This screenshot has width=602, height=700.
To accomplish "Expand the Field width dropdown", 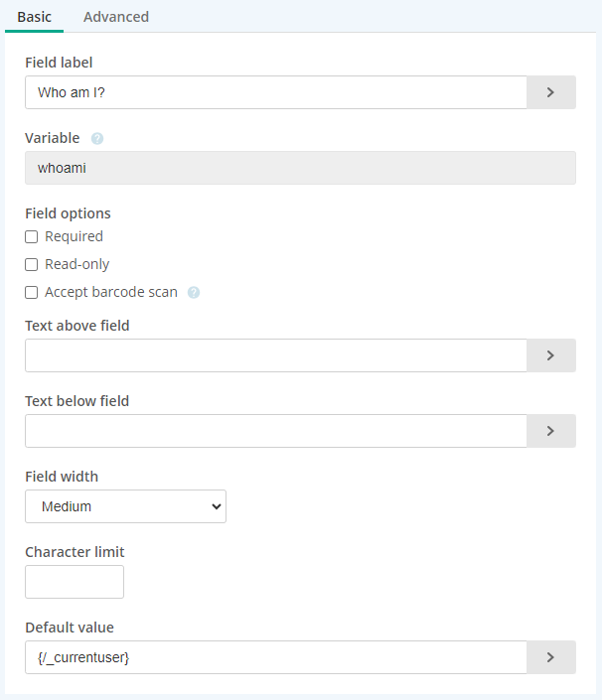I will click(125, 506).
